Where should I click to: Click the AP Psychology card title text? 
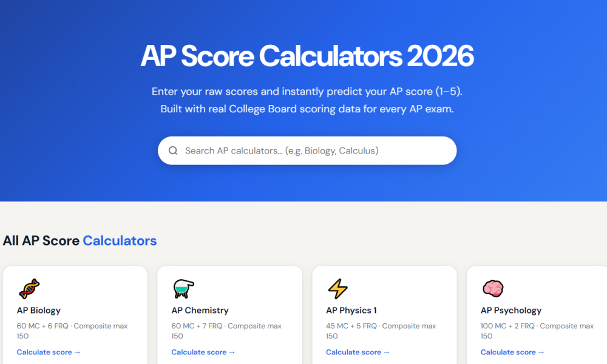pos(511,310)
